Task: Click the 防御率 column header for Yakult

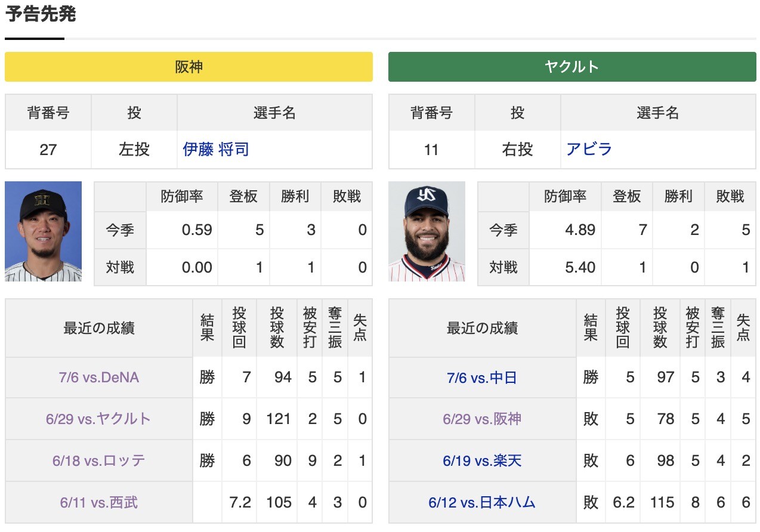Action: (565, 196)
